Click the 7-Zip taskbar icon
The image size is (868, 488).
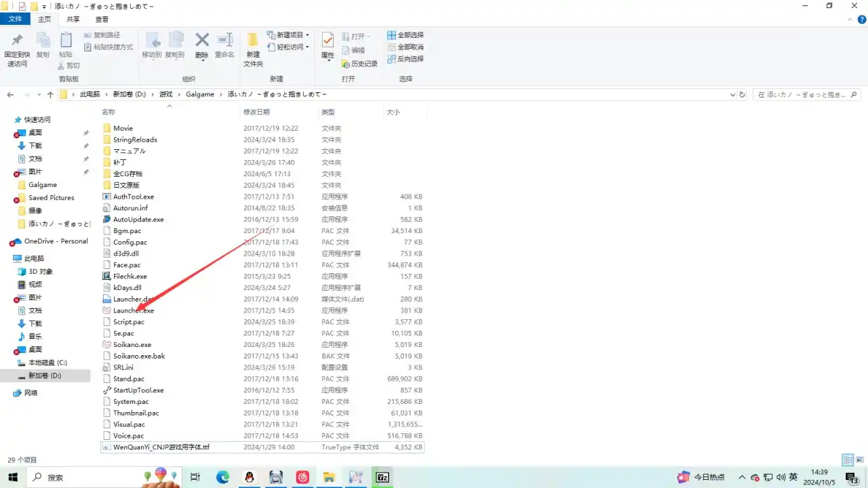pyautogui.click(x=382, y=477)
